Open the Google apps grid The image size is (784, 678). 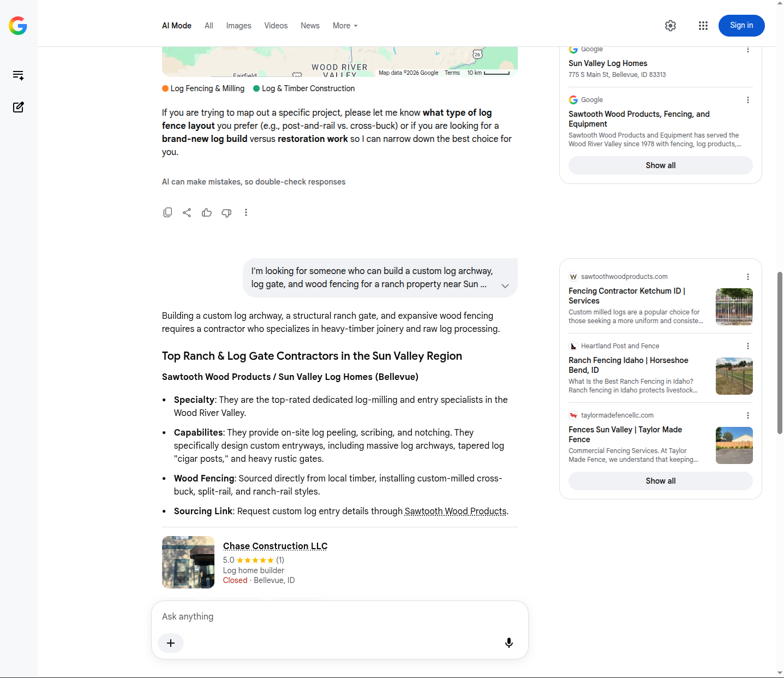703,26
